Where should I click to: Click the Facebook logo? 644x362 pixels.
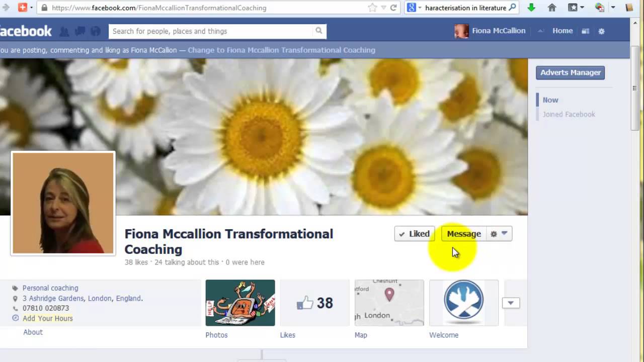coord(26,31)
